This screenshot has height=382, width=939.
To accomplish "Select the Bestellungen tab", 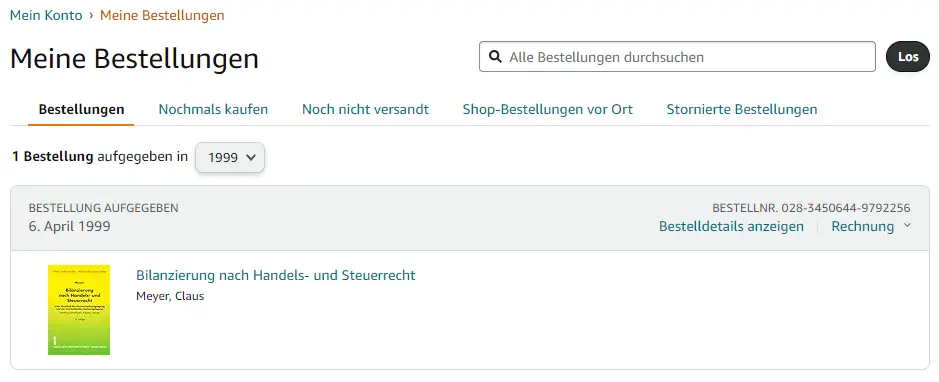I will [81, 110].
